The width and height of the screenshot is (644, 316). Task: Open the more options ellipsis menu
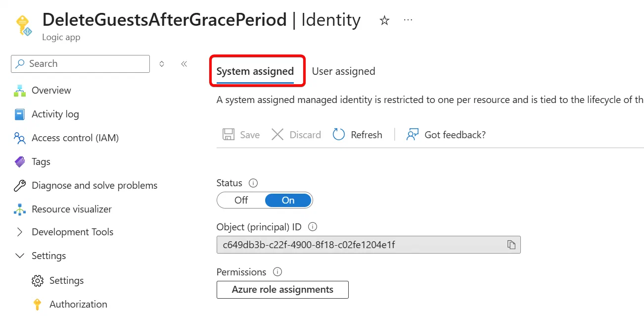(408, 20)
